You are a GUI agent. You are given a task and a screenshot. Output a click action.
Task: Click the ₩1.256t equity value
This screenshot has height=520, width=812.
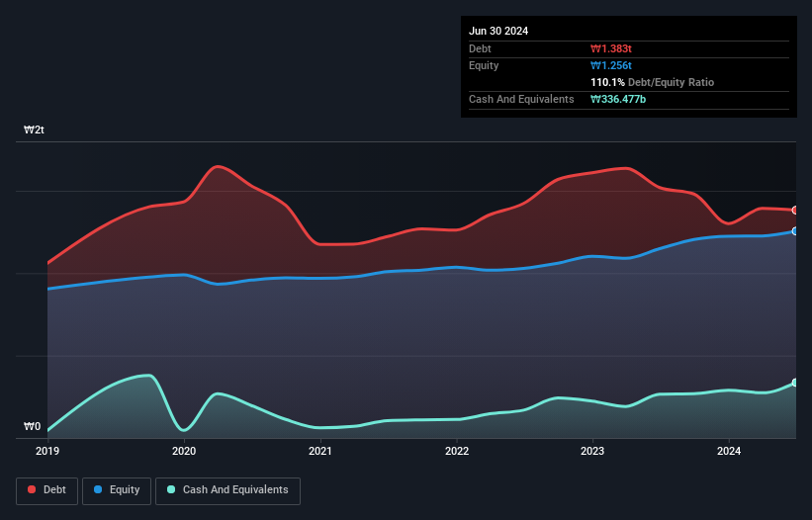click(x=611, y=65)
